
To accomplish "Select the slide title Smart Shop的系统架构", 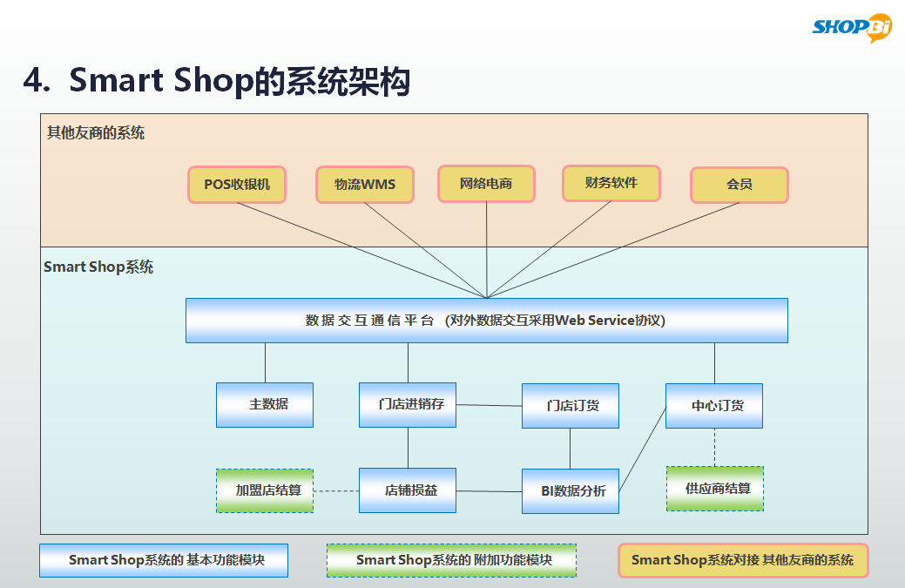I will click(x=217, y=80).
